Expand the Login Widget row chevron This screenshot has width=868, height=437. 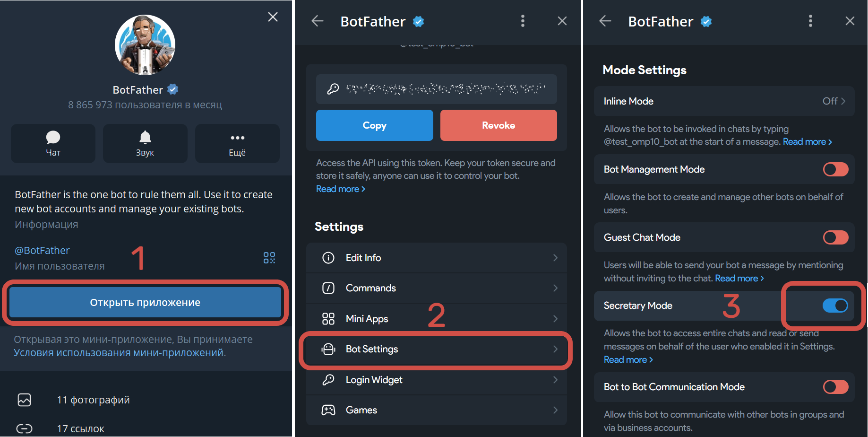click(x=556, y=380)
